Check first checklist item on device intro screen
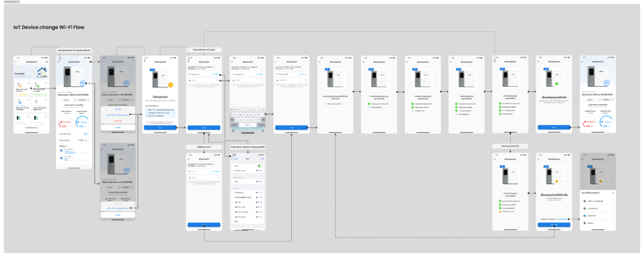Viewport: 644px width, 257px height. coord(147,108)
